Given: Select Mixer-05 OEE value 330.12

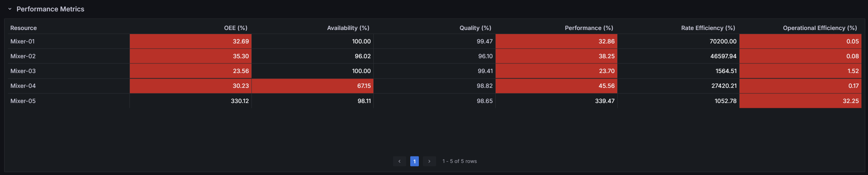Looking at the screenshot, I should click(239, 101).
